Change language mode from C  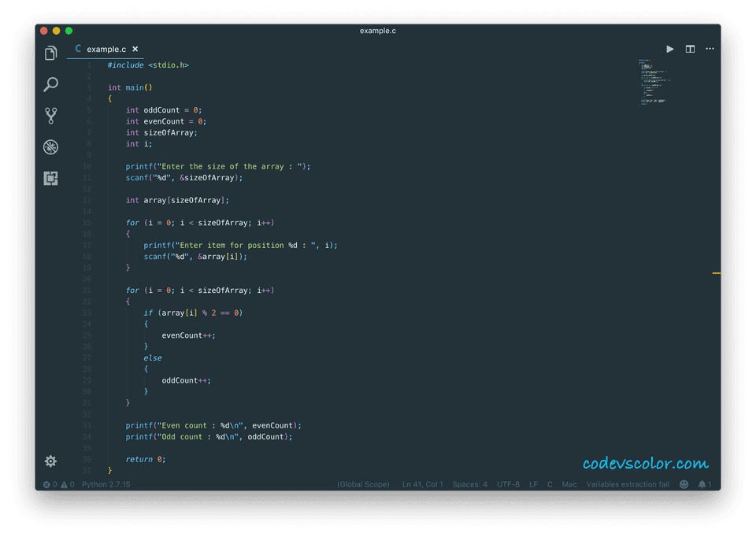click(550, 484)
